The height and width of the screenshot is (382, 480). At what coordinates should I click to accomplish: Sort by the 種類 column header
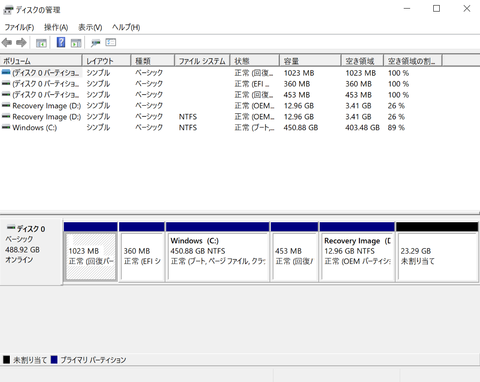point(153,61)
